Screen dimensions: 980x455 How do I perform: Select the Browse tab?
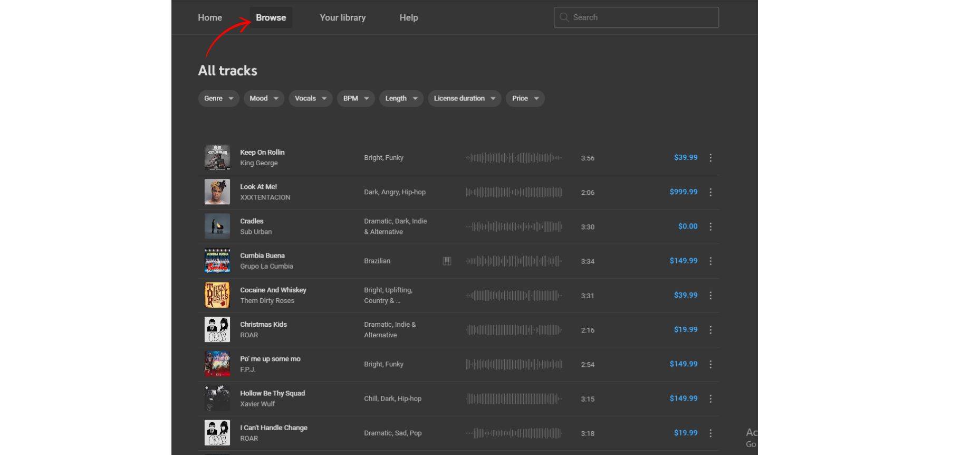(x=271, y=17)
